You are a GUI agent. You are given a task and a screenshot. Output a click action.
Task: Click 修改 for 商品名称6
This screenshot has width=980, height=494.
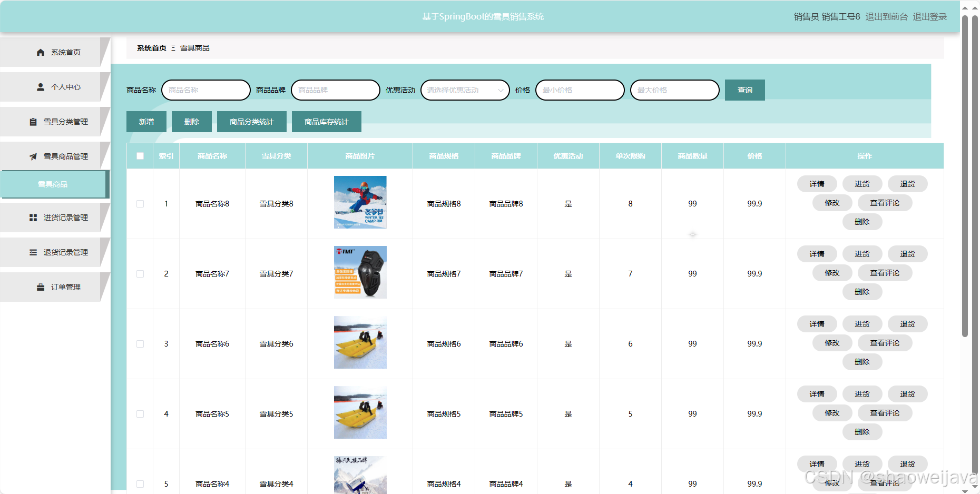832,343
